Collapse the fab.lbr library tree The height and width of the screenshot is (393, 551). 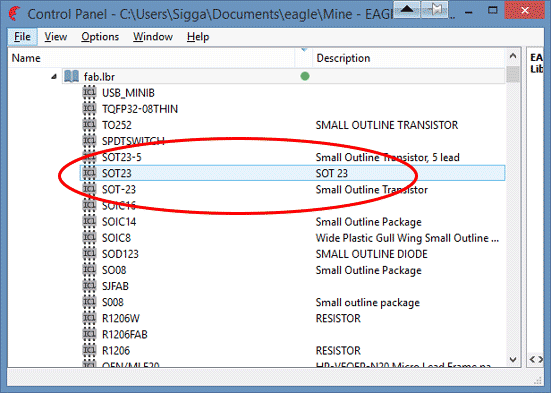[54, 76]
